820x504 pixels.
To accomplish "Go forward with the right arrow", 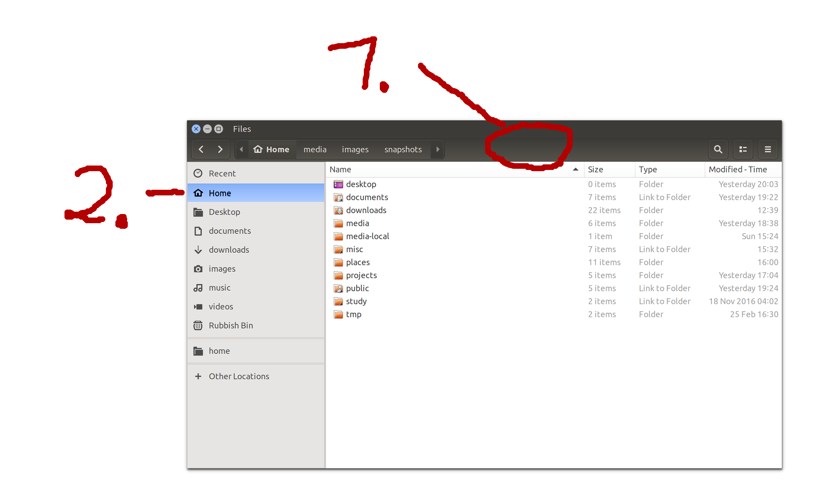I will pos(220,149).
